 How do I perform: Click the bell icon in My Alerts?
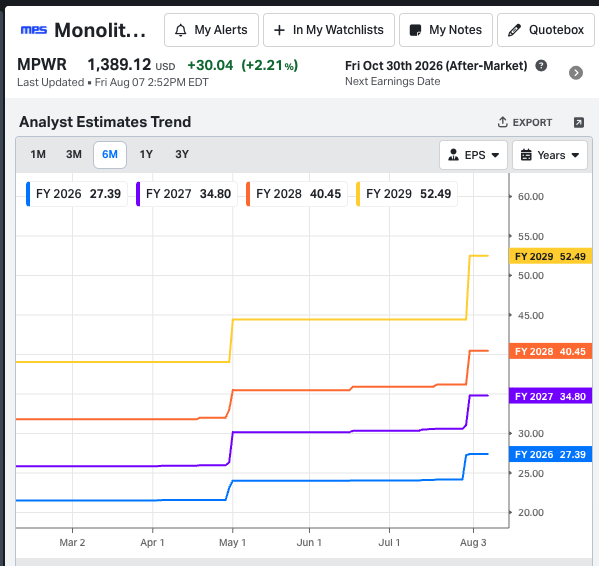181,30
